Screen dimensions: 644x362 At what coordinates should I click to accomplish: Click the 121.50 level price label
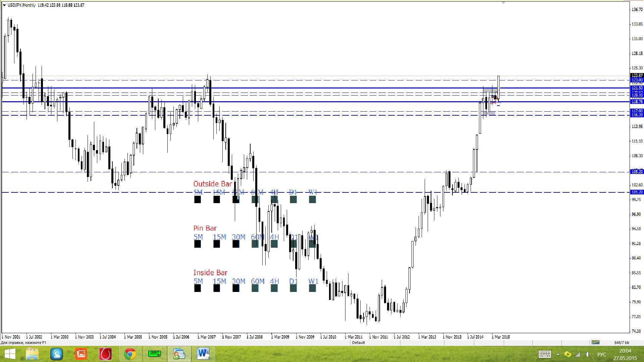[637, 88]
